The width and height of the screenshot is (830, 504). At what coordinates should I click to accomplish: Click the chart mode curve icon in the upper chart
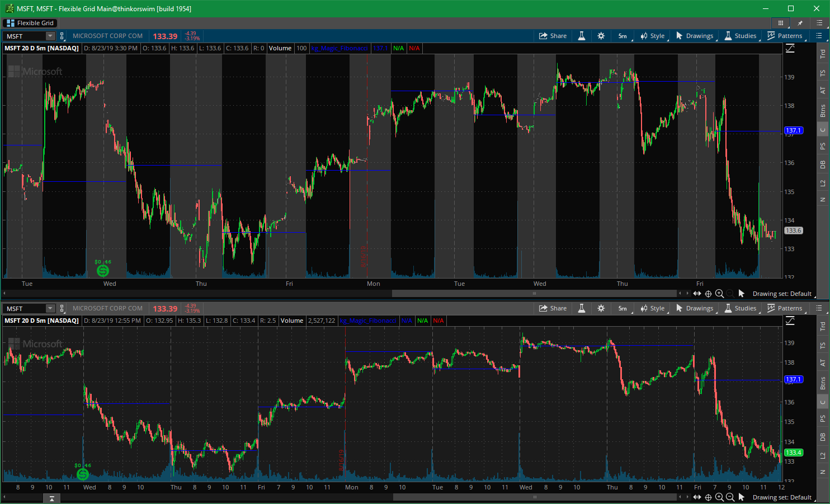coord(790,49)
